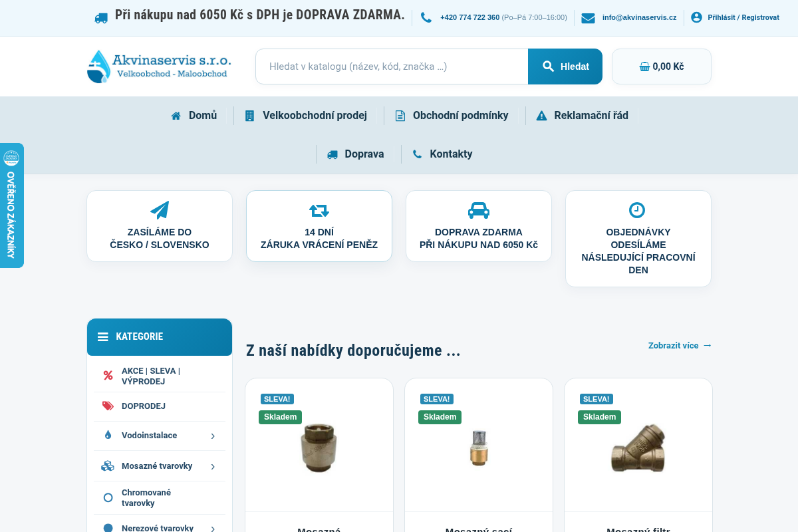The image size is (798, 532).
Task: Click the document icon of Obchodní podmínky
Action: point(400,116)
